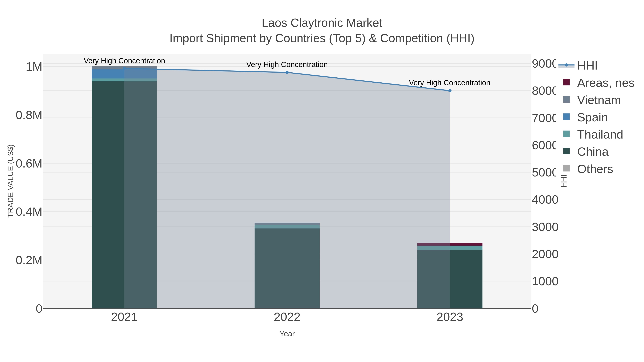
Task: Toggle the China legend entry
Action: pyautogui.click(x=586, y=152)
